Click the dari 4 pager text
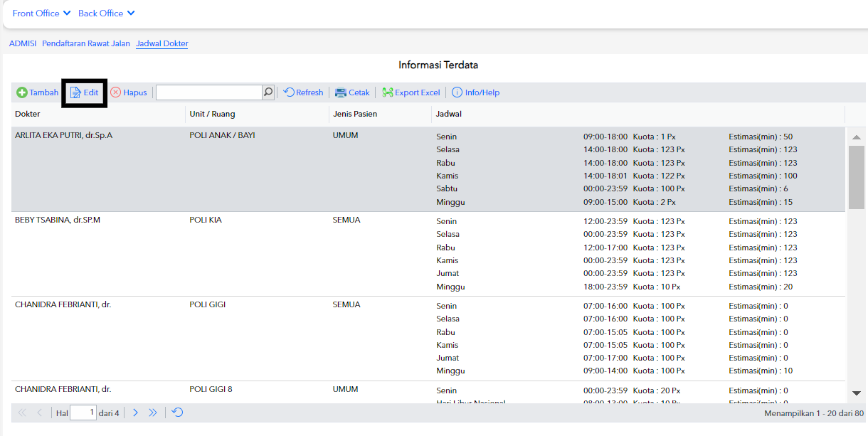The image size is (868, 436). (x=109, y=413)
